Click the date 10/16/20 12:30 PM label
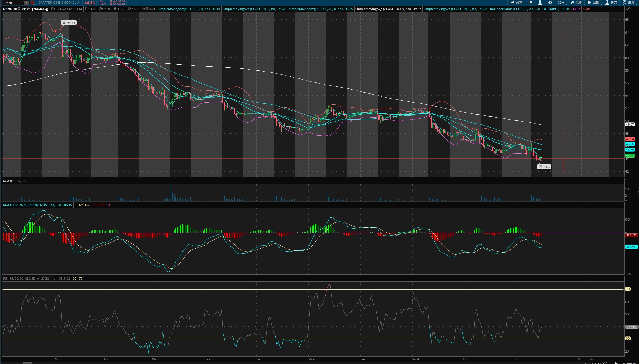Viewport: 639px width, 364px height. pos(67,9)
